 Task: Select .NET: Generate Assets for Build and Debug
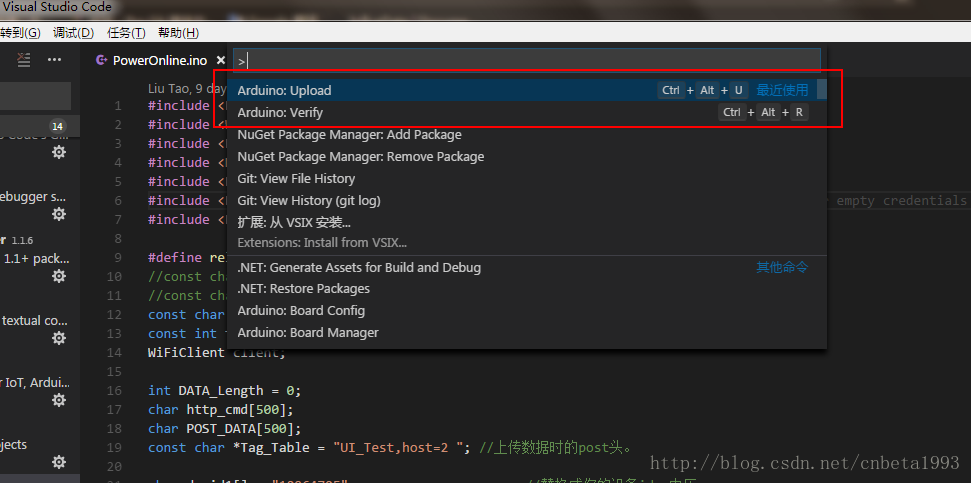click(x=527, y=268)
